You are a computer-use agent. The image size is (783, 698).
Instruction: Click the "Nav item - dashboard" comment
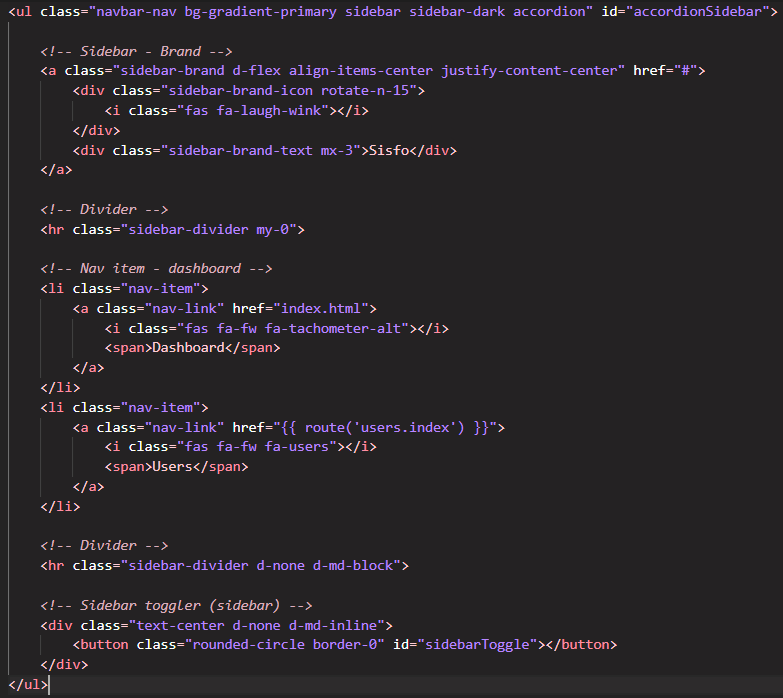pyautogui.click(x=156, y=269)
